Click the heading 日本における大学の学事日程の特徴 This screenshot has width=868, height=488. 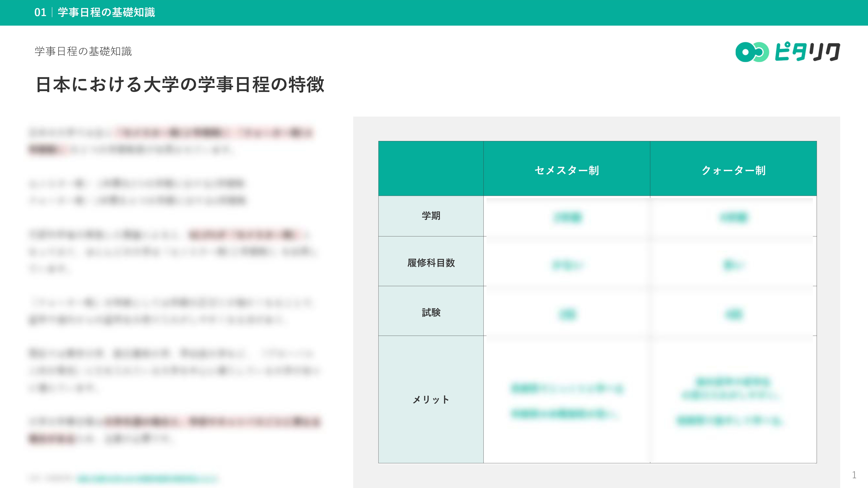tap(180, 84)
